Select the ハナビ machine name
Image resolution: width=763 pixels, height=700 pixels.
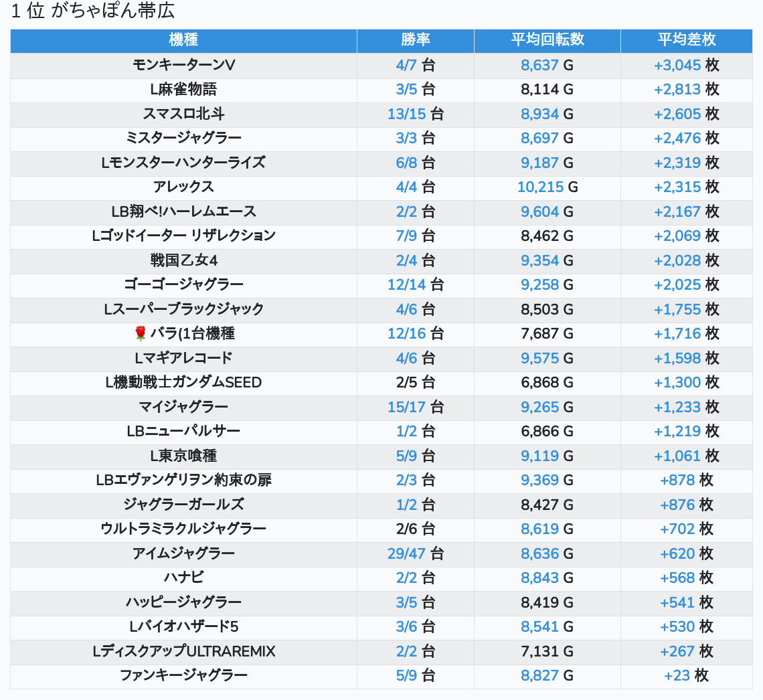183,578
